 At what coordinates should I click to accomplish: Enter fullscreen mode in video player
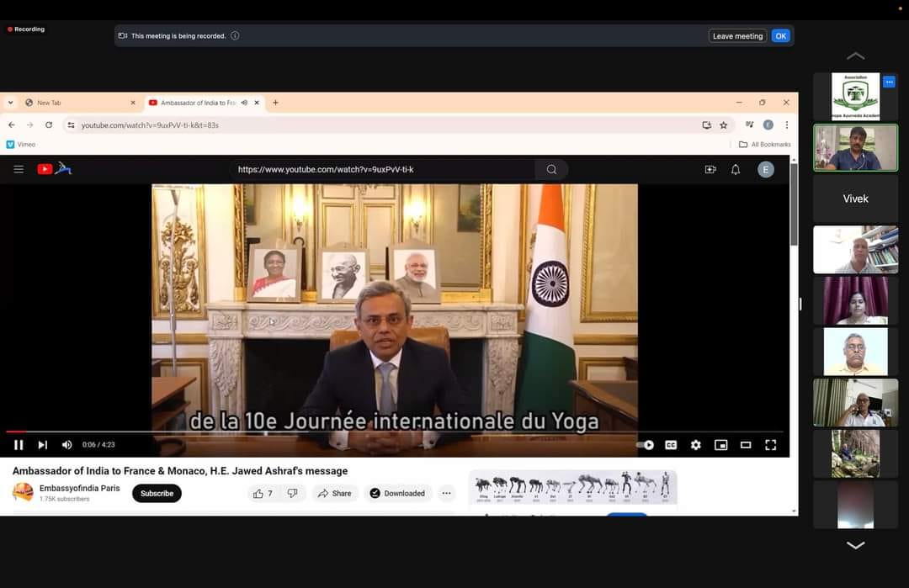coord(770,445)
